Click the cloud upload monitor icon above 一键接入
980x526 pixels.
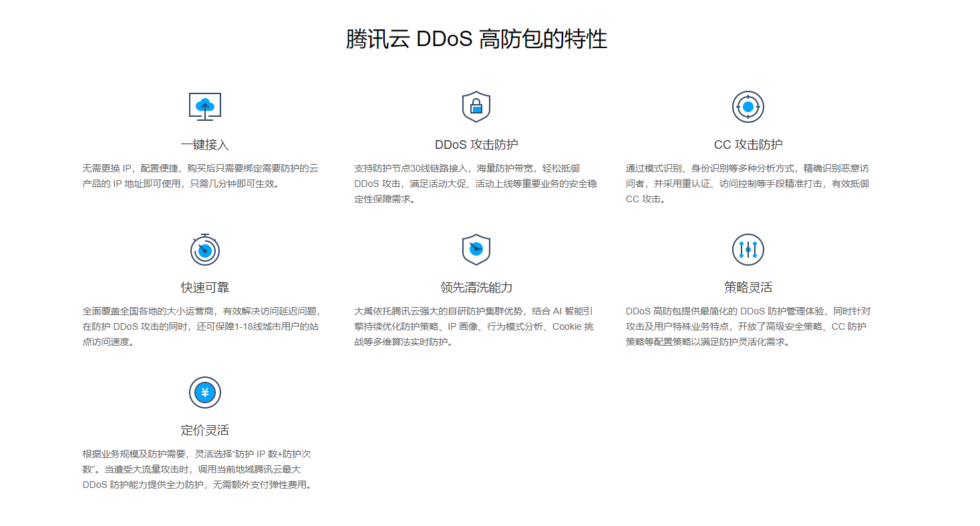(205, 107)
